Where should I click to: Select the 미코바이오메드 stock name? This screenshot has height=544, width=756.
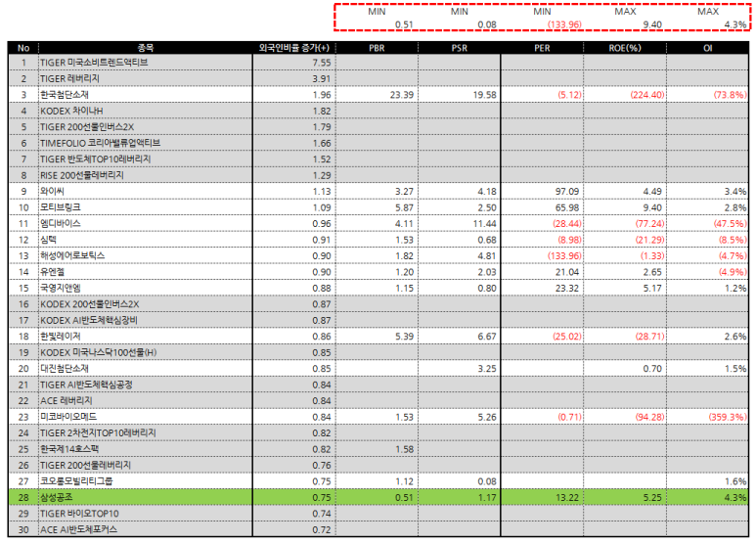click(68, 417)
